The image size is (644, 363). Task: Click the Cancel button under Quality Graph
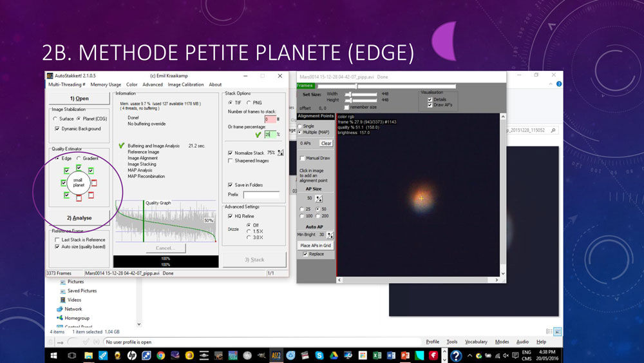[166, 248]
